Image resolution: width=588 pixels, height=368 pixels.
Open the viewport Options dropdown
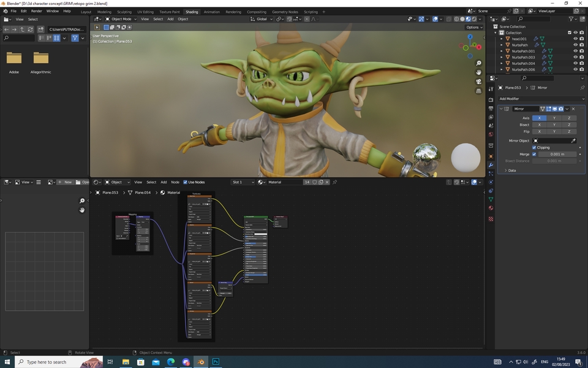click(x=474, y=28)
